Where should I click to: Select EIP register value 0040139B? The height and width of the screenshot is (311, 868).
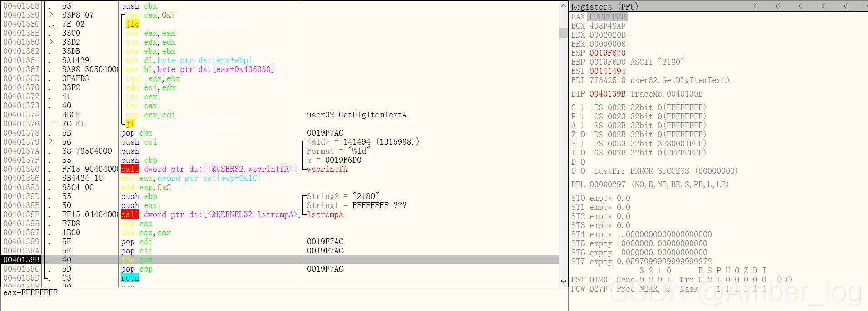coord(608,94)
